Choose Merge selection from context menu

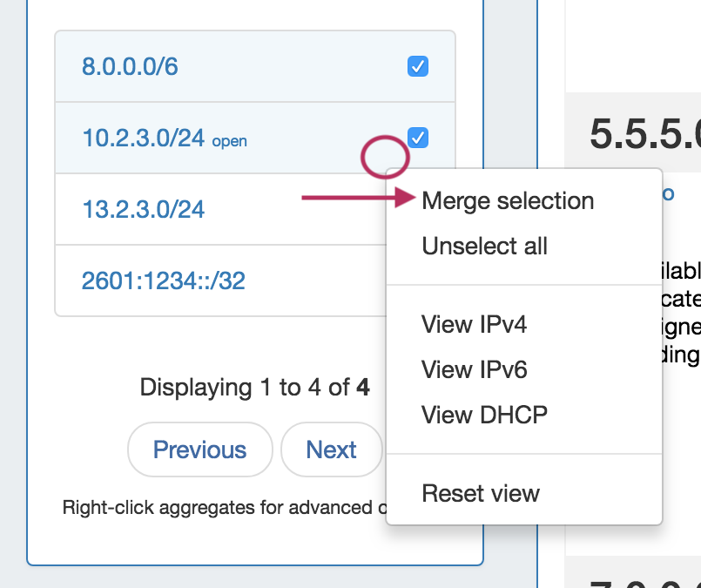(508, 201)
